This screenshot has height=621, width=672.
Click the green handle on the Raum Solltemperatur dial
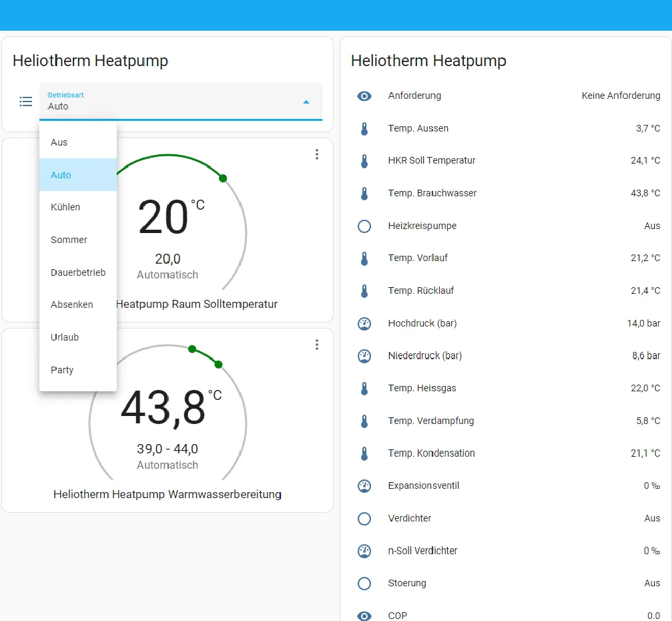coord(223,178)
